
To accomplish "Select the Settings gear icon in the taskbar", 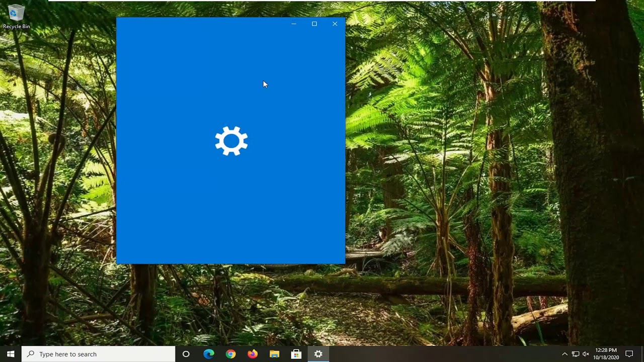I will click(318, 354).
